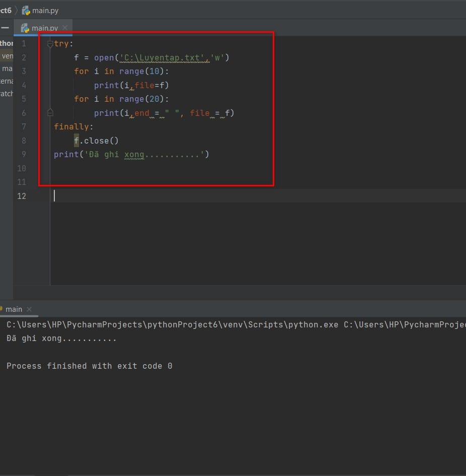Click the Python icon on main.py tab

coord(25,28)
